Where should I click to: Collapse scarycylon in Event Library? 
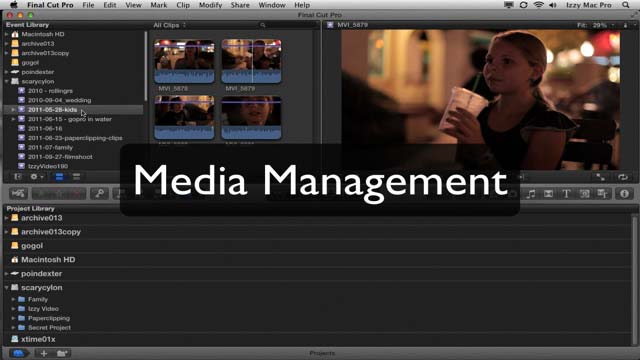tap(7, 81)
